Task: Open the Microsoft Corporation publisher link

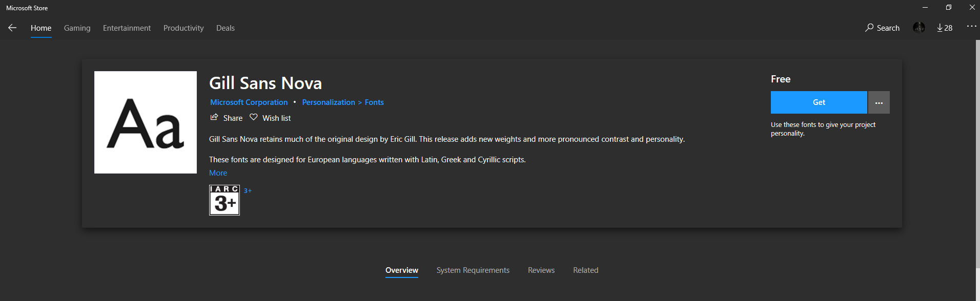Action: click(x=249, y=102)
